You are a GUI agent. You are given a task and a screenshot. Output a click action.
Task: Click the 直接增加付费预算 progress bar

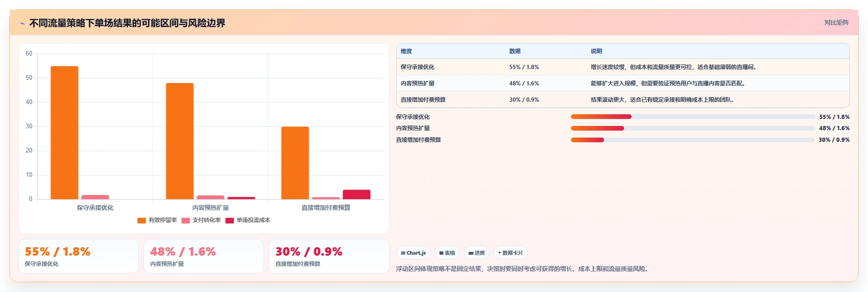693,140
